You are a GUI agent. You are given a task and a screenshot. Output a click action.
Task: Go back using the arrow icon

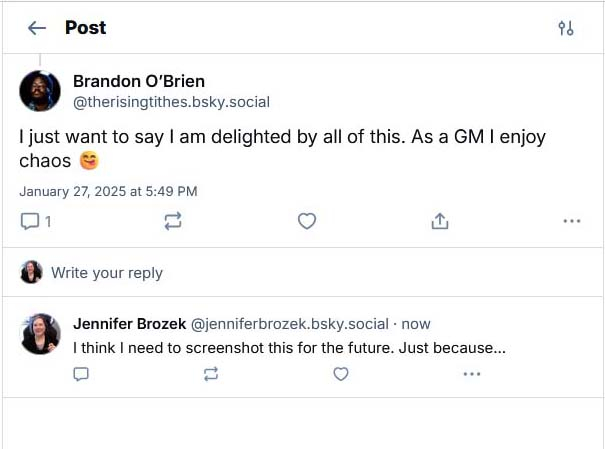[x=37, y=28]
